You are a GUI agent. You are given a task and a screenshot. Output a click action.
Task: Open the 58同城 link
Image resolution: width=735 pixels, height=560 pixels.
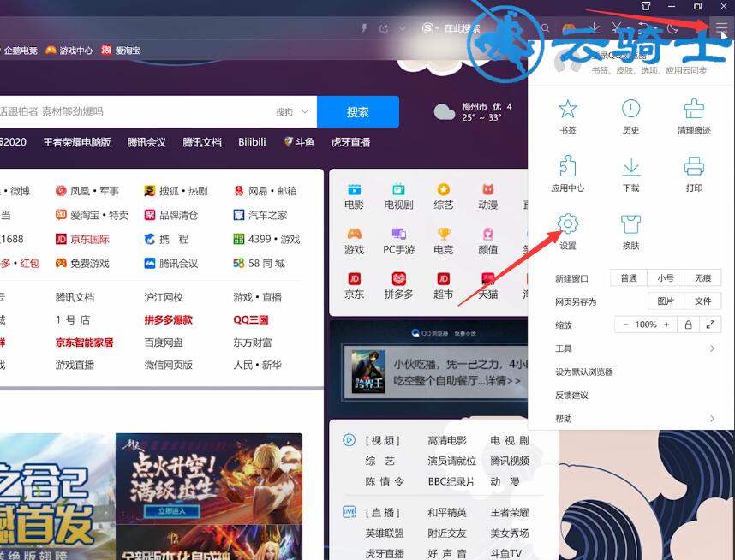[x=259, y=264]
